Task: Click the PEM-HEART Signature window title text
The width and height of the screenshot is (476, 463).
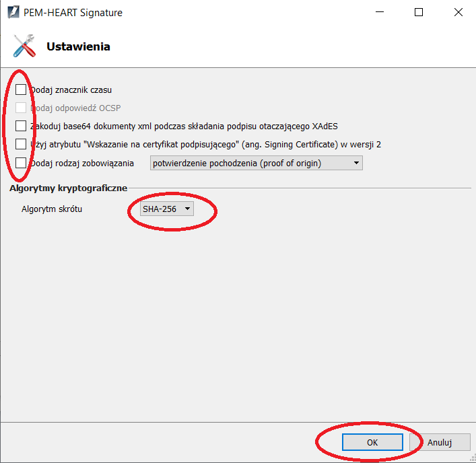Action: [x=73, y=13]
